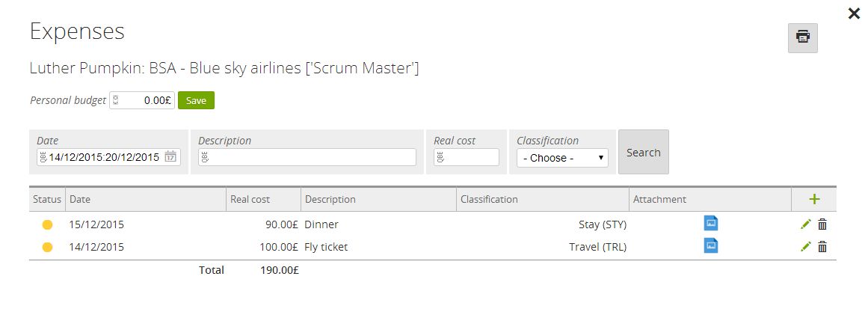Sort by the Date column header

coord(80,199)
